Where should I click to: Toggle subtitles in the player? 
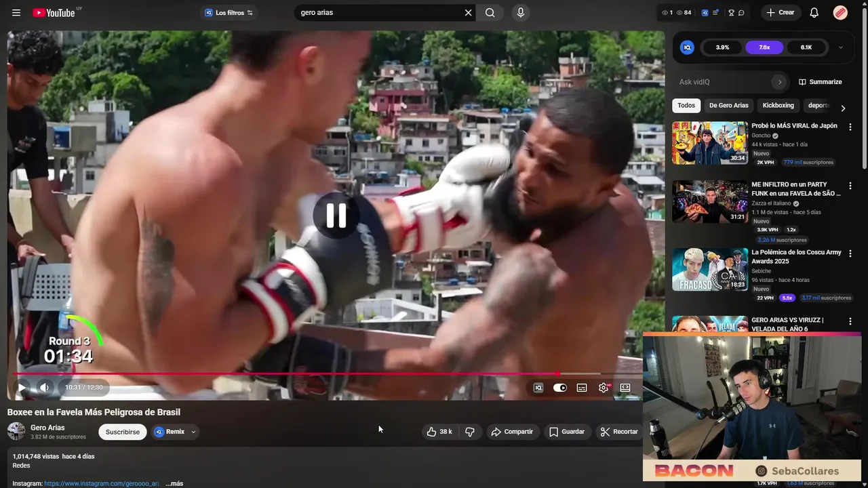click(582, 388)
